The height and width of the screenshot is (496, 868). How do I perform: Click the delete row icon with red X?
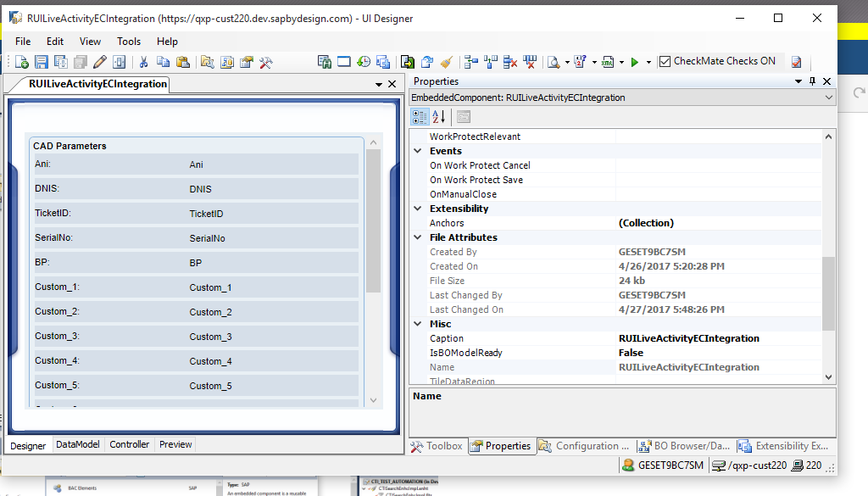pyautogui.click(x=509, y=62)
